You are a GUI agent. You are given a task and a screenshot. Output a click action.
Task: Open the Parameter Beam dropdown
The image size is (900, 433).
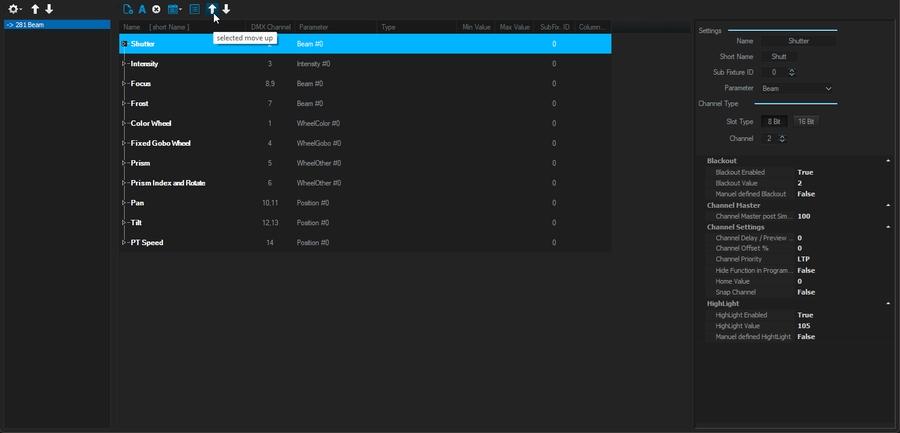pos(796,88)
